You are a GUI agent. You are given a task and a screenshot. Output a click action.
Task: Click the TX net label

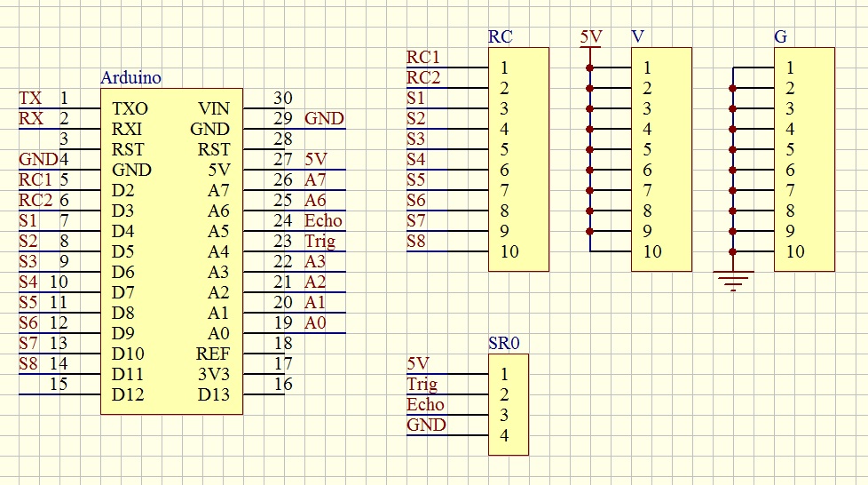pyautogui.click(x=30, y=98)
